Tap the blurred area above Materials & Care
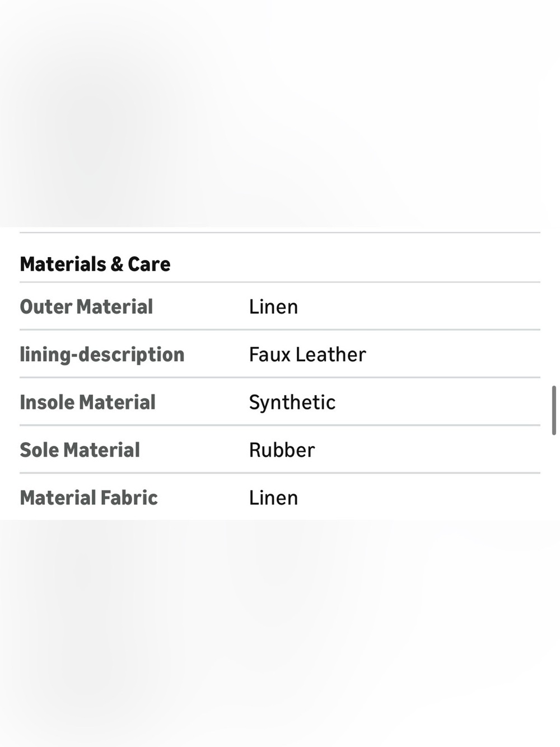The image size is (560, 747). click(x=280, y=113)
